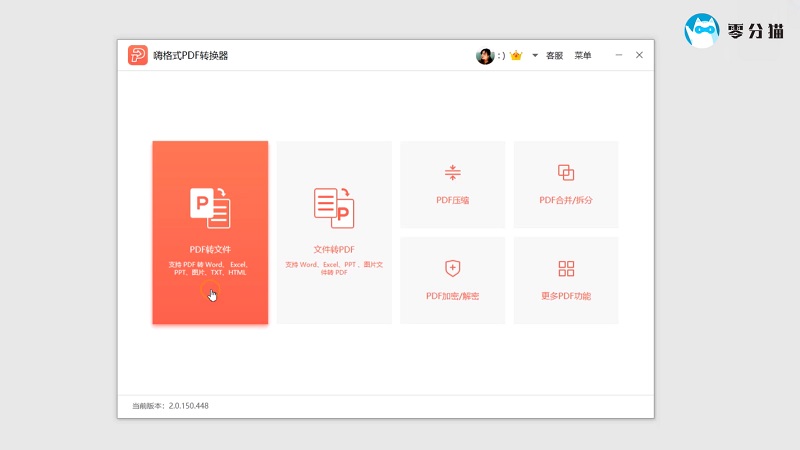Select the PDF压缩 tile

pos(453,185)
